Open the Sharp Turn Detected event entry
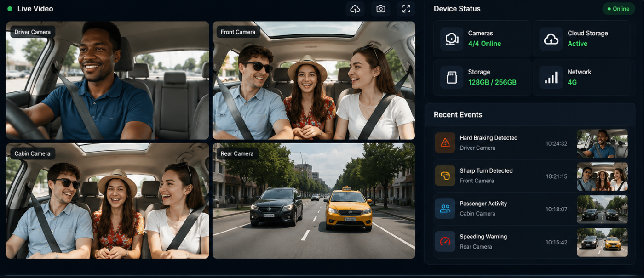Viewport: 644px width, 278px height. click(x=530, y=176)
